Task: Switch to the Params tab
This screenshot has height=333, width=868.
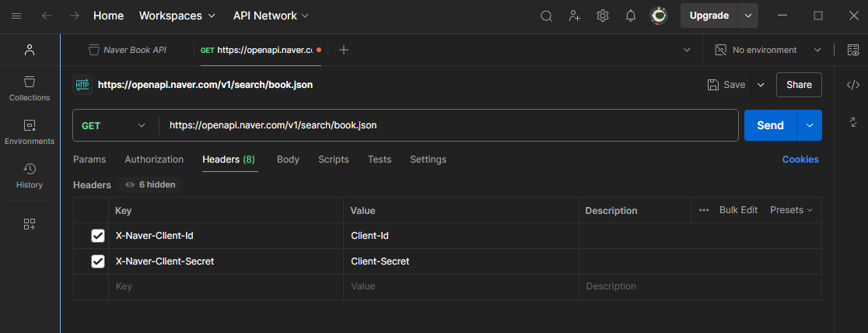Action: coord(89,159)
